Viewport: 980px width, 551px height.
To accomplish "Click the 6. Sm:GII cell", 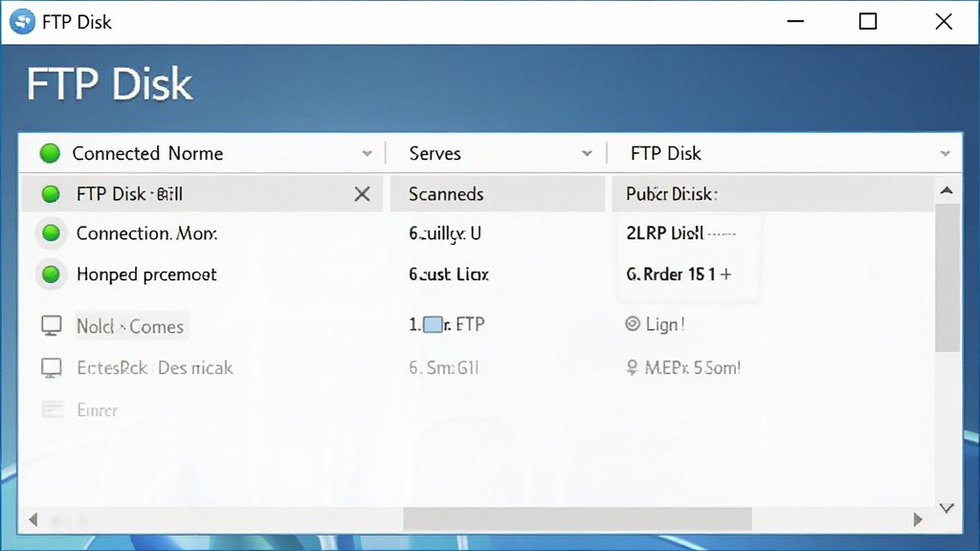I will [x=444, y=368].
